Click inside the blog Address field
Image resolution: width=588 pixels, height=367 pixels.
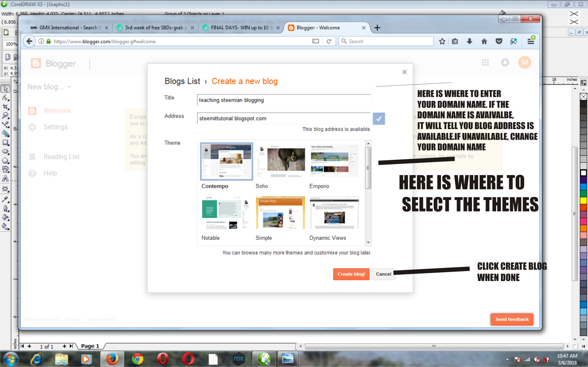(284, 119)
